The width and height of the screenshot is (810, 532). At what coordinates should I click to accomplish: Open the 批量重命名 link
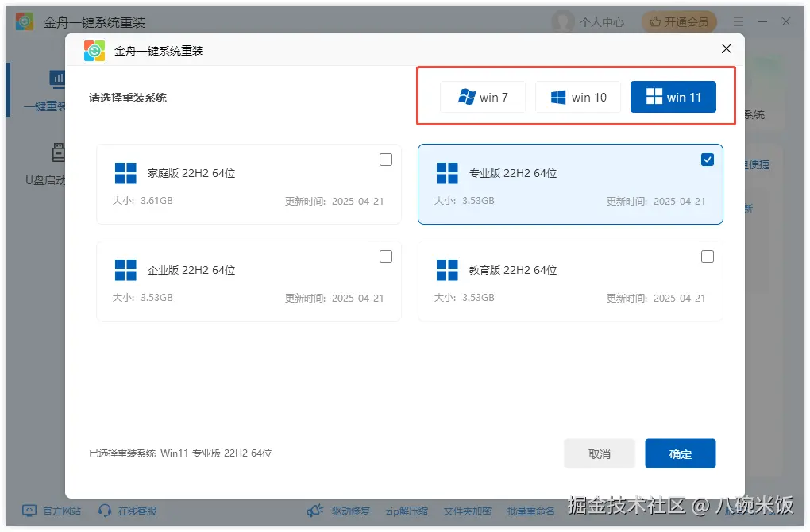click(x=531, y=511)
